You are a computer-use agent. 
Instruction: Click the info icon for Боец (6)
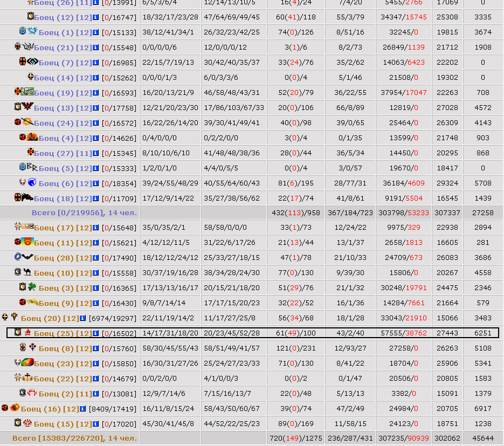pos(95,183)
